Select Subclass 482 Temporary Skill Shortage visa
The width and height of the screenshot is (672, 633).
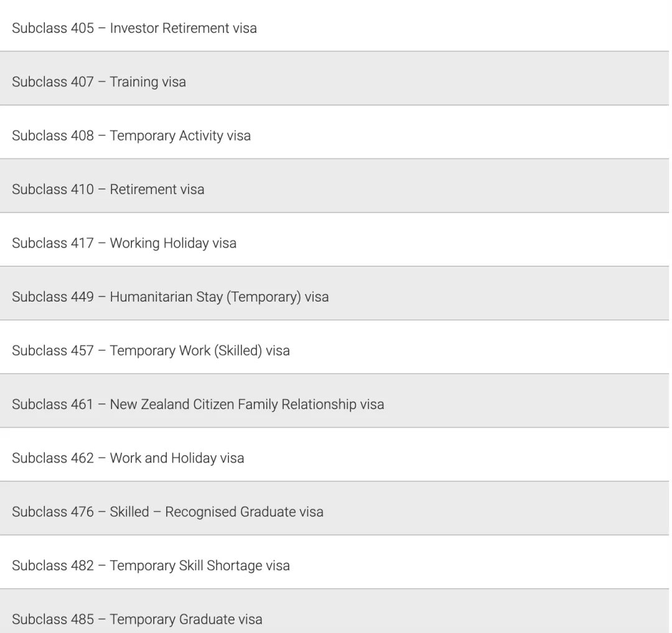pyautogui.click(x=151, y=566)
